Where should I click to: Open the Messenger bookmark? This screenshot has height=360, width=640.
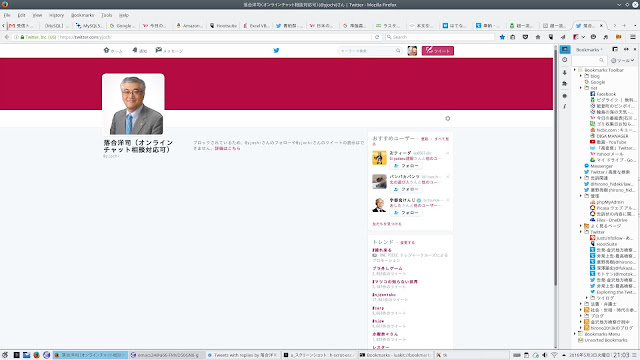click(598, 166)
